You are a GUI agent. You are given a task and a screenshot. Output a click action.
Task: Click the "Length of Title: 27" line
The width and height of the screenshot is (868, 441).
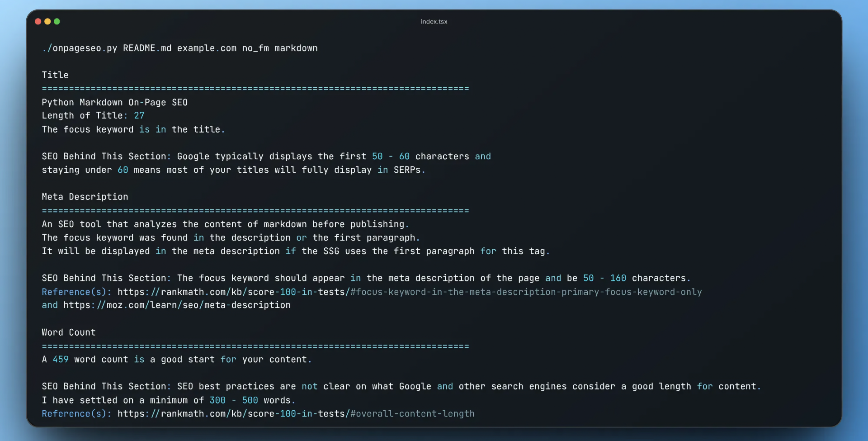point(93,116)
